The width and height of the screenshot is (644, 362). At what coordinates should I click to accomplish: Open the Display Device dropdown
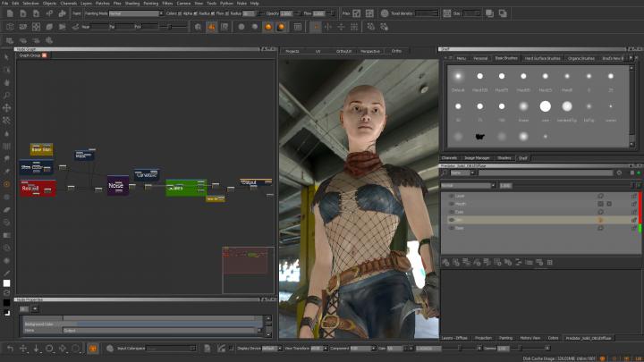click(x=272, y=348)
